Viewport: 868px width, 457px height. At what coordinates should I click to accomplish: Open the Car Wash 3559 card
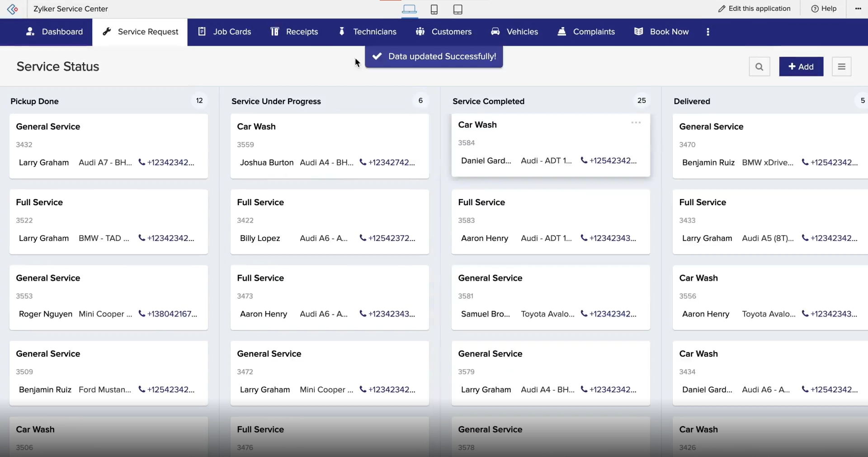point(330,146)
